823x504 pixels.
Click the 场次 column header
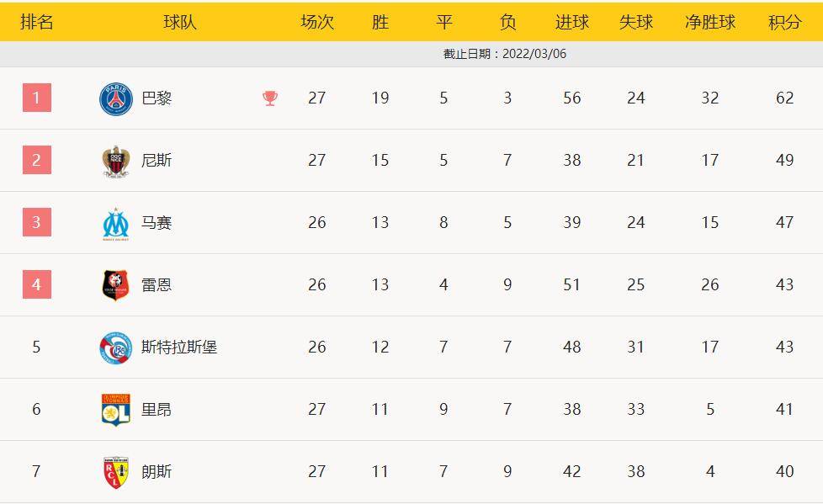(x=317, y=22)
